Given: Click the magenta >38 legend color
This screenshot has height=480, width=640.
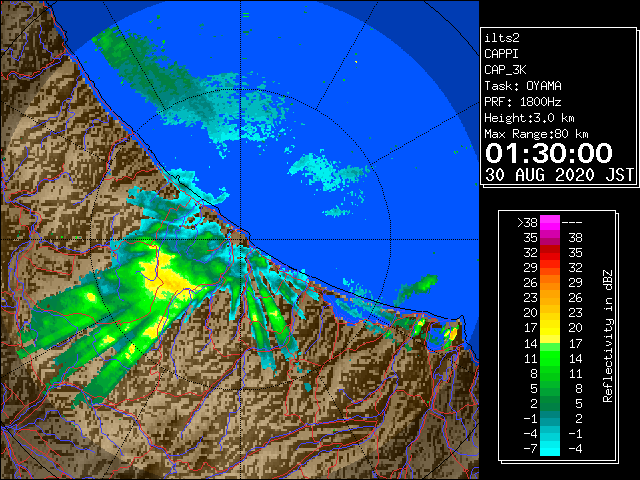Looking at the screenshot, I should point(550,222).
